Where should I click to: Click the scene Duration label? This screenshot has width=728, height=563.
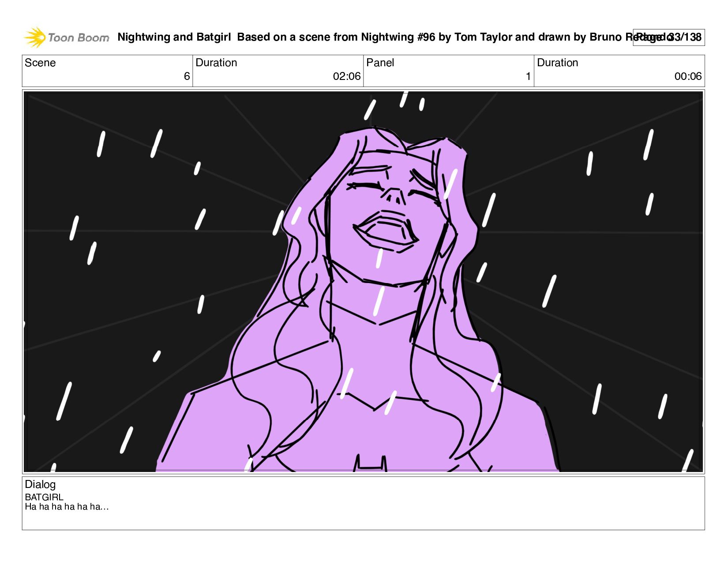[216, 63]
